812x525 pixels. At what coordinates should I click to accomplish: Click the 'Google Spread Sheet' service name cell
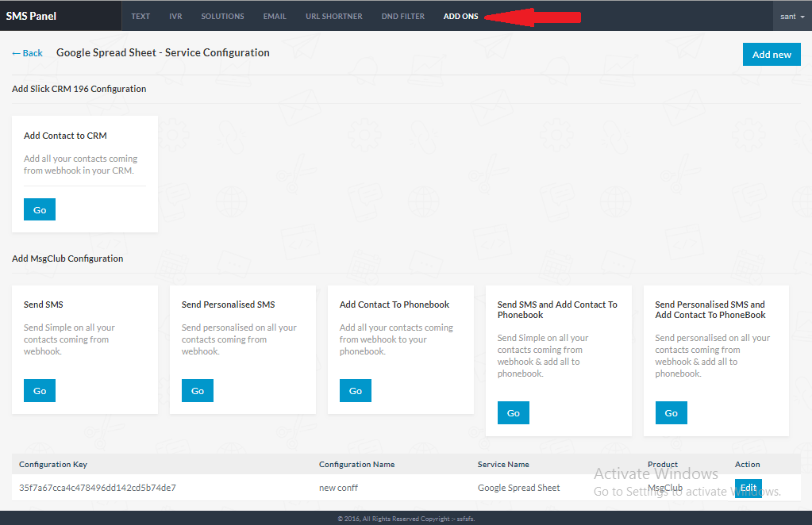(518, 488)
